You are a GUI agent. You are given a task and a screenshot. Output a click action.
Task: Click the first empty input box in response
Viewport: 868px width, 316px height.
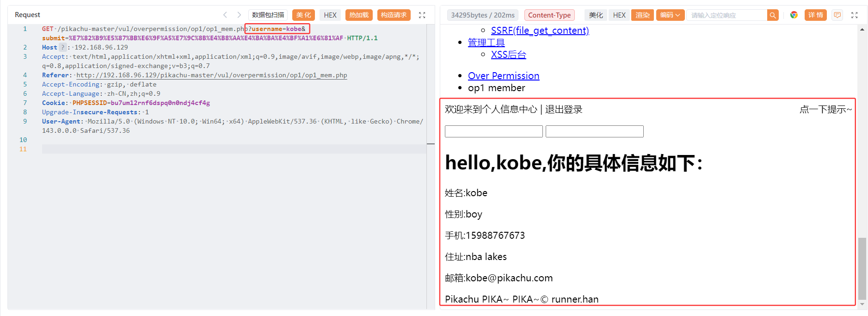(x=494, y=131)
